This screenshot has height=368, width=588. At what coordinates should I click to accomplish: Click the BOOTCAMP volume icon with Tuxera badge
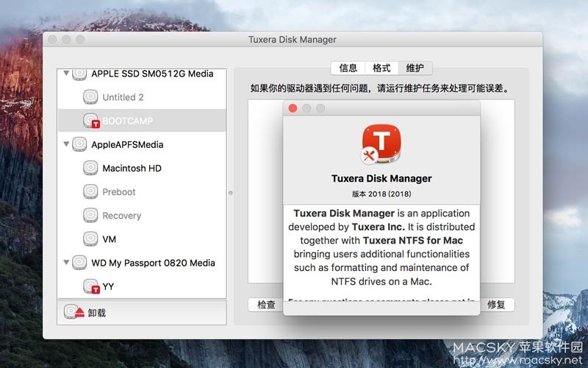(x=91, y=121)
